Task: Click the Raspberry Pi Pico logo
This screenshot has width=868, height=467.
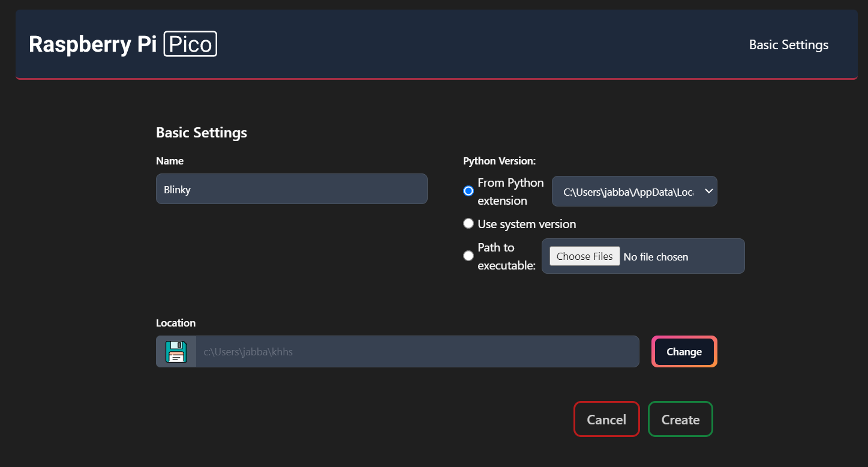Action: [x=123, y=44]
